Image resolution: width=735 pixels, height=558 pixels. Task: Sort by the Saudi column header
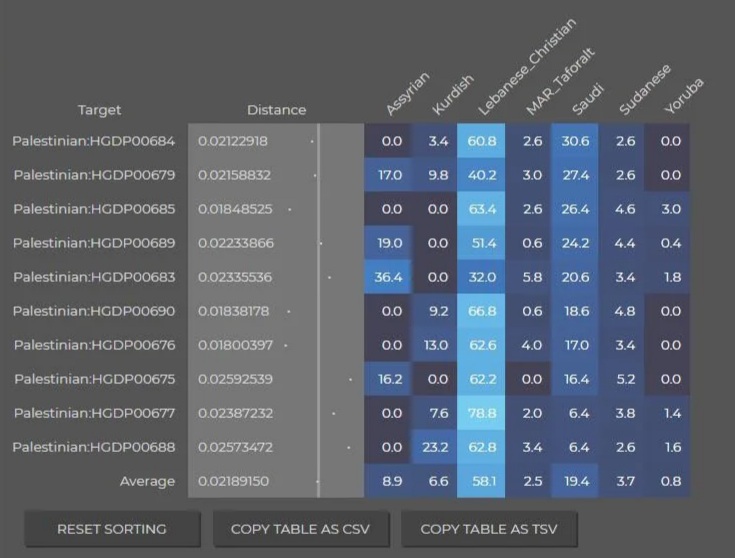tap(588, 99)
